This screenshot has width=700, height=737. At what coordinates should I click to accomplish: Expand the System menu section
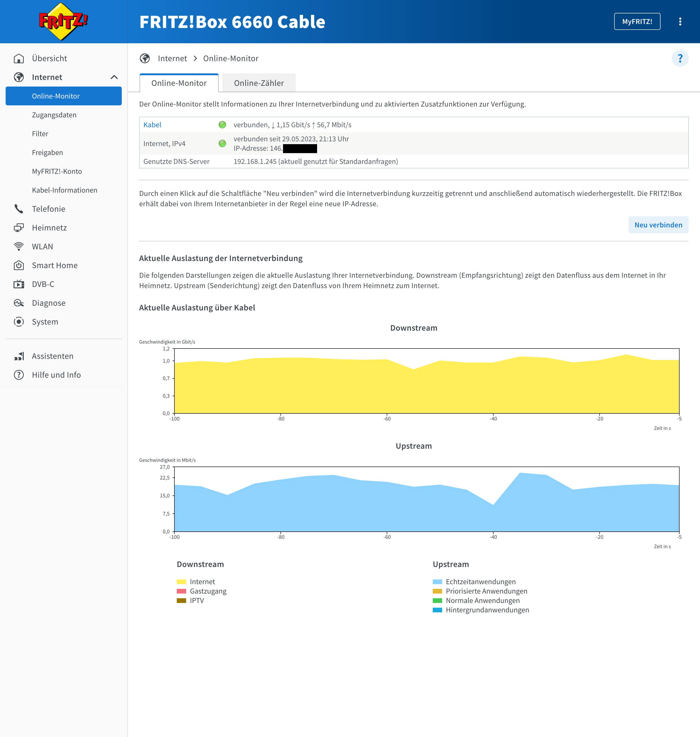(45, 322)
